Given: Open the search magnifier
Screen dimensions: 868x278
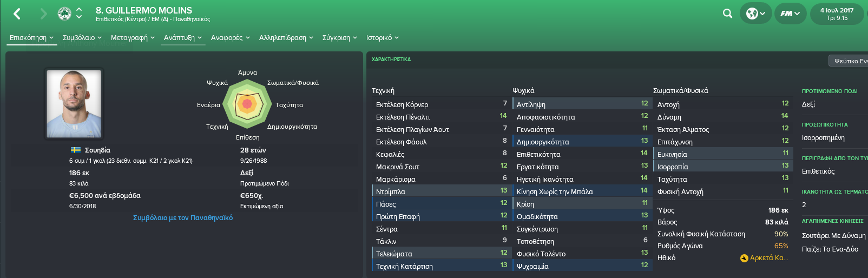Looking at the screenshot, I should pyautogui.click(x=727, y=14).
